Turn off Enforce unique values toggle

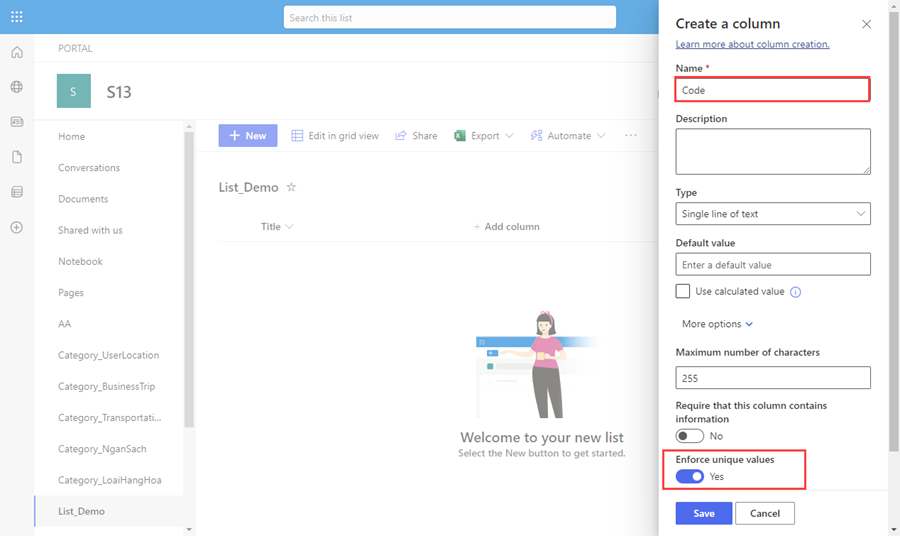click(689, 476)
